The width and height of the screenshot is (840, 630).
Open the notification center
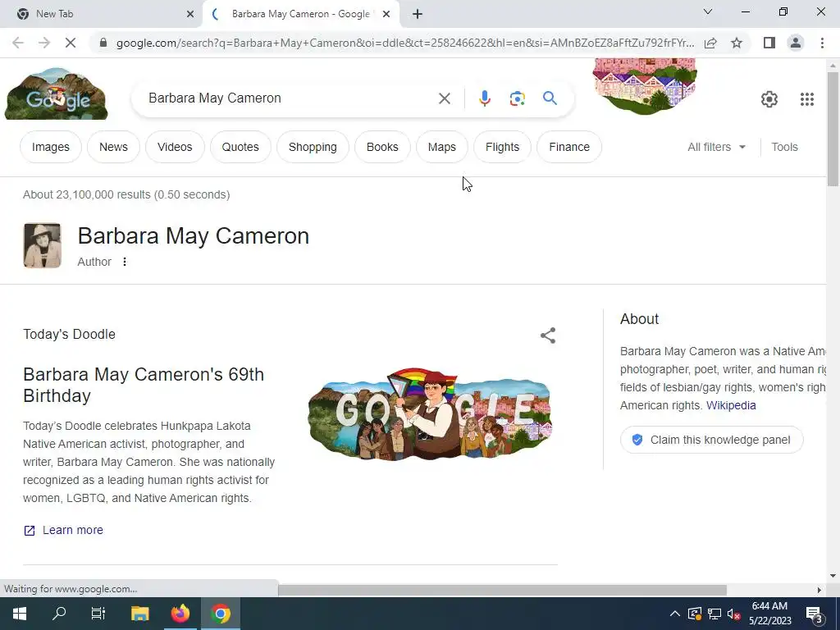tap(815, 614)
